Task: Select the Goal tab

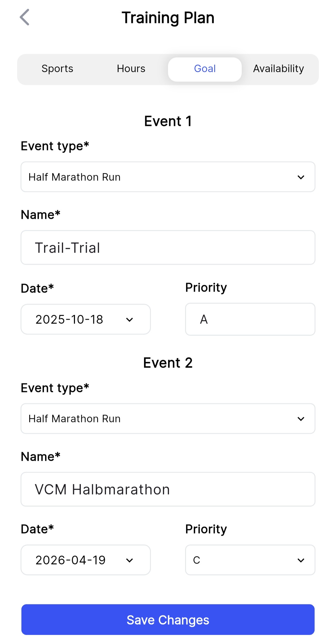Action: point(205,69)
